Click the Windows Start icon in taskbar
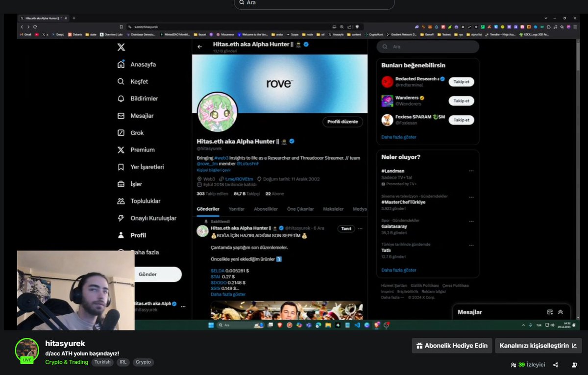588x375 pixels. (x=211, y=325)
